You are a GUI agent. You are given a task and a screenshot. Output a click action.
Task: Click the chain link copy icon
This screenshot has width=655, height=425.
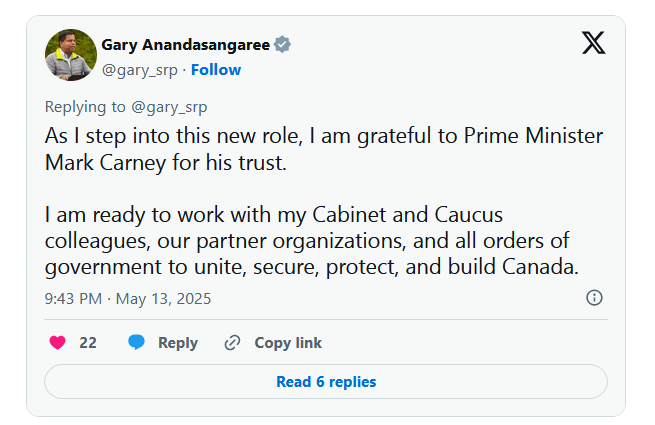tap(232, 343)
